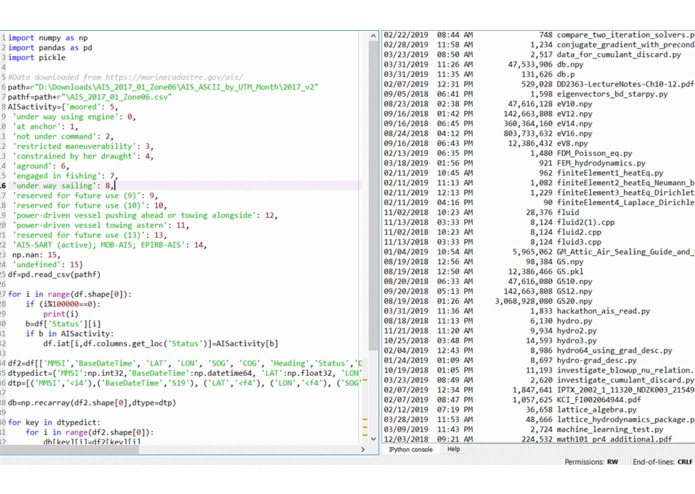
Task: Click the 'dtypedict=' code line
Action: (185, 373)
